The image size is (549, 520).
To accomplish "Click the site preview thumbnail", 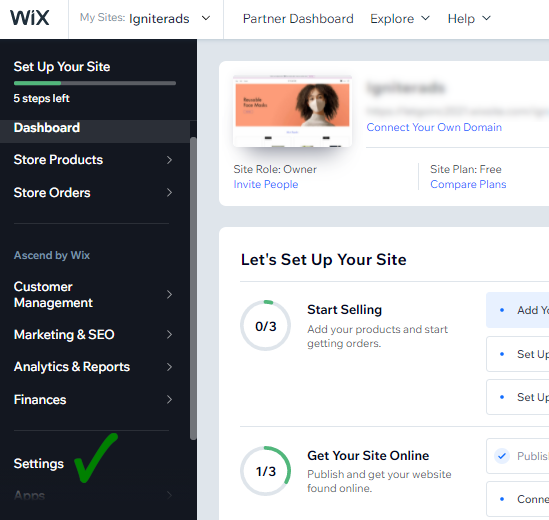I will (292, 111).
